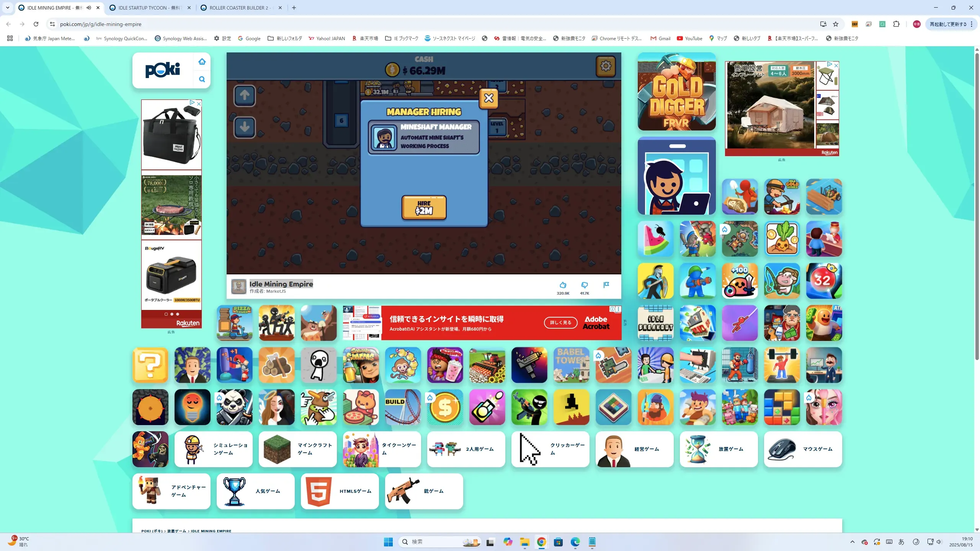Open the 放置ゲーム category link
This screenshot has width=980, height=551.
pyautogui.click(x=719, y=449)
